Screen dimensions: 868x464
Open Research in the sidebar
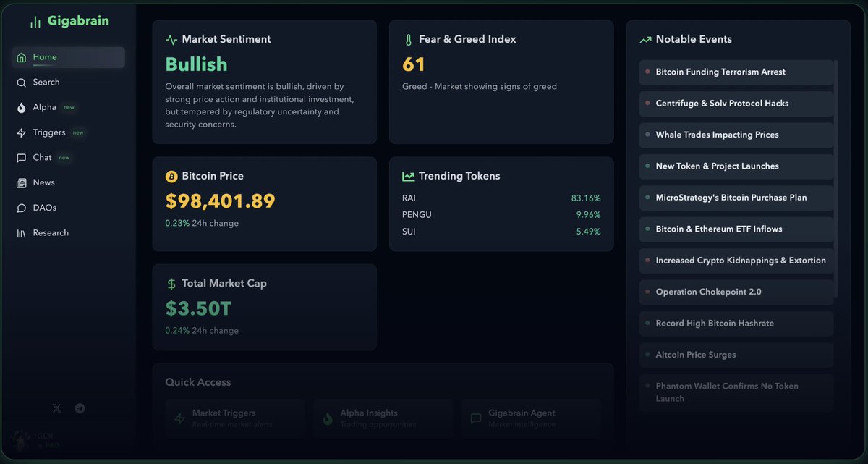tap(69, 233)
